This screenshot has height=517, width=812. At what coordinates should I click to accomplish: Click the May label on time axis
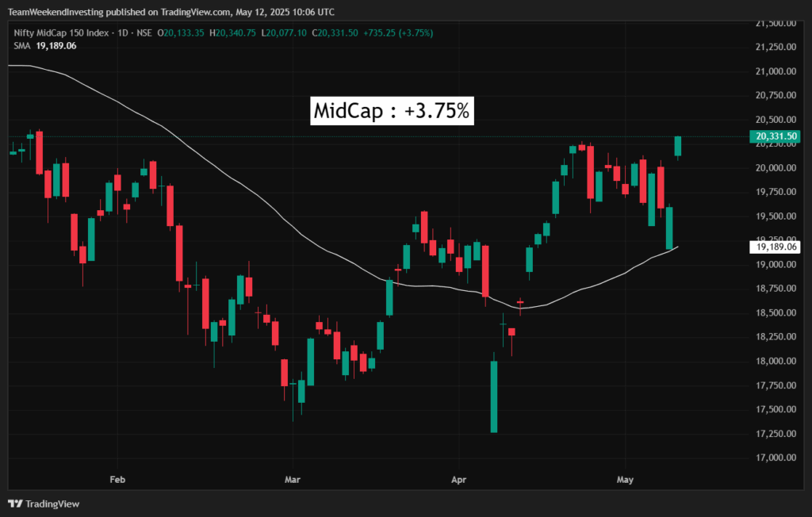pyautogui.click(x=625, y=479)
